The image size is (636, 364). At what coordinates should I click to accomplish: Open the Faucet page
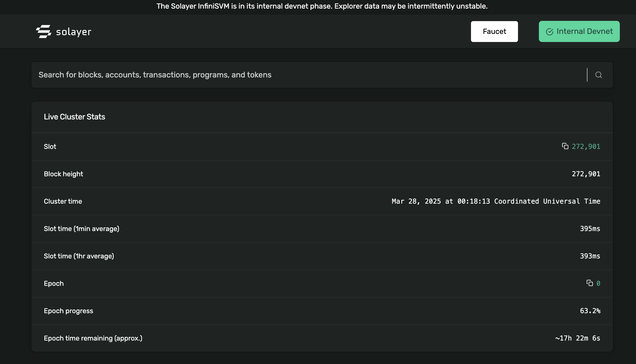pos(494,31)
